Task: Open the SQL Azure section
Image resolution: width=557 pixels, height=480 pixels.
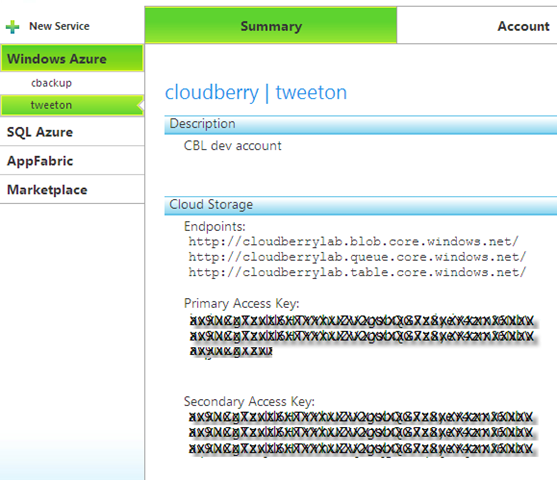Action: point(72,132)
